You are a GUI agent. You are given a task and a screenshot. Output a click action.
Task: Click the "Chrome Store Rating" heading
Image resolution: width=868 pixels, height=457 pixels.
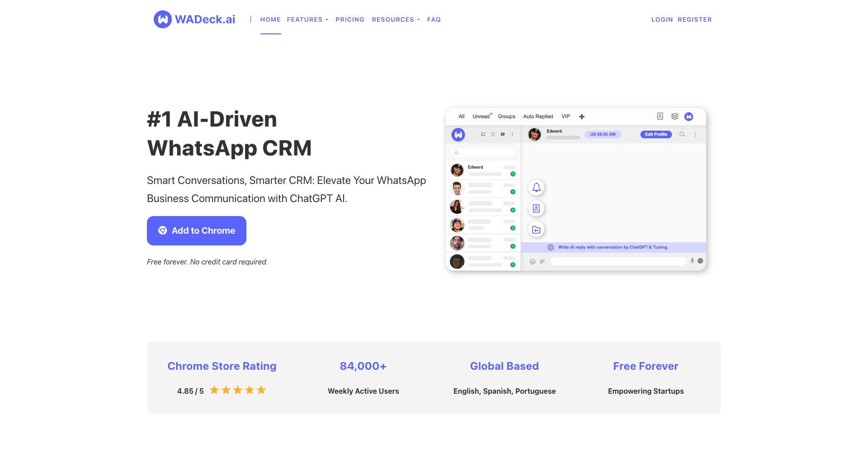[x=222, y=366]
